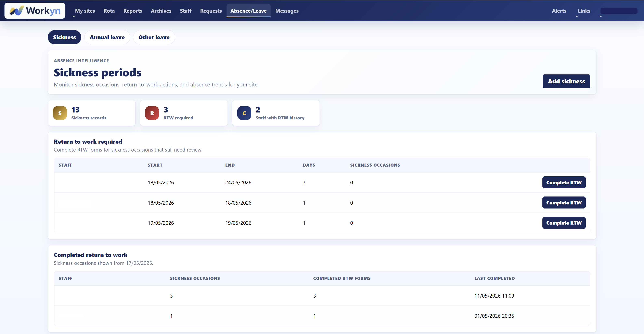Click the COMPLETED RTW FORMS column header

click(x=342, y=278)
